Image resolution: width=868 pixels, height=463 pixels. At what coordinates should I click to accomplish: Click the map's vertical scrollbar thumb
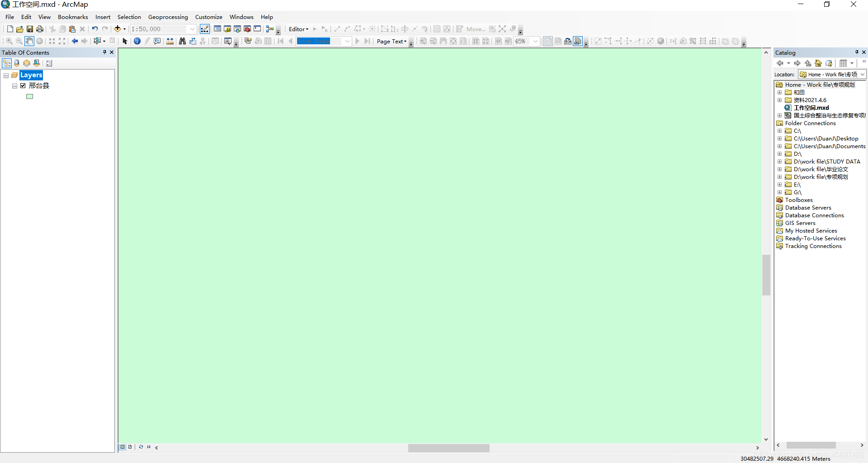[766, 275]
